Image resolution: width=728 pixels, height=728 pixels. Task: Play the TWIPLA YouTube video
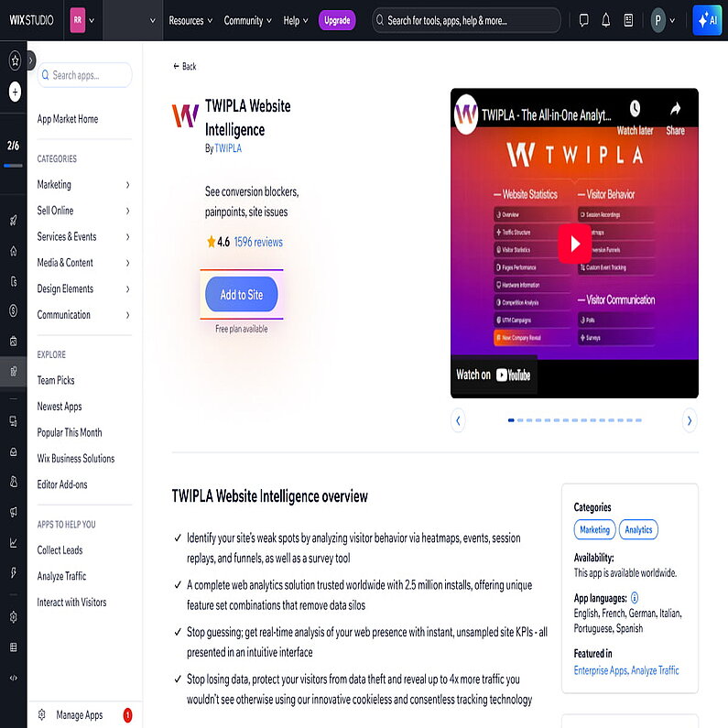click(574, 244)
